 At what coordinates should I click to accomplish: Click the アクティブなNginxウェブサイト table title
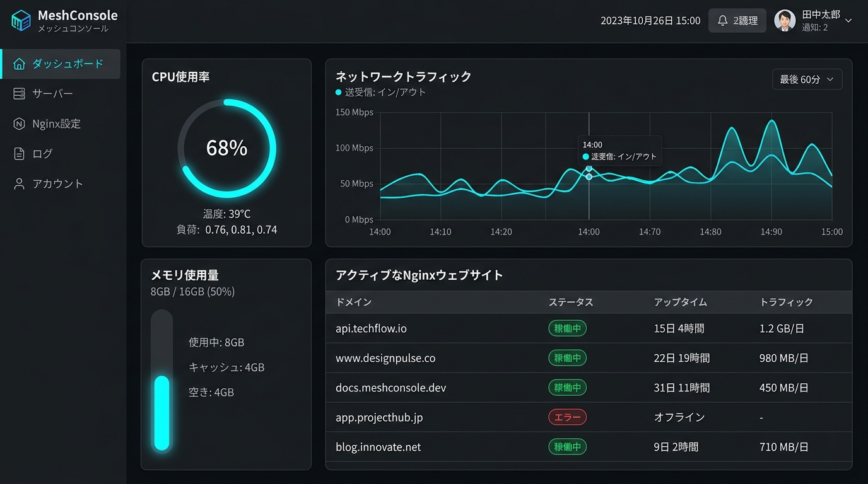tap(419, 275)
